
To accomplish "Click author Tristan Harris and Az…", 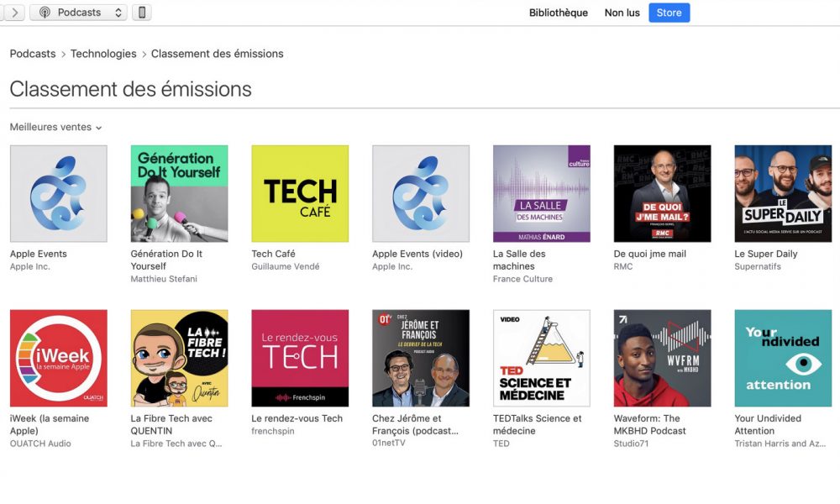I will click(780, 444).
